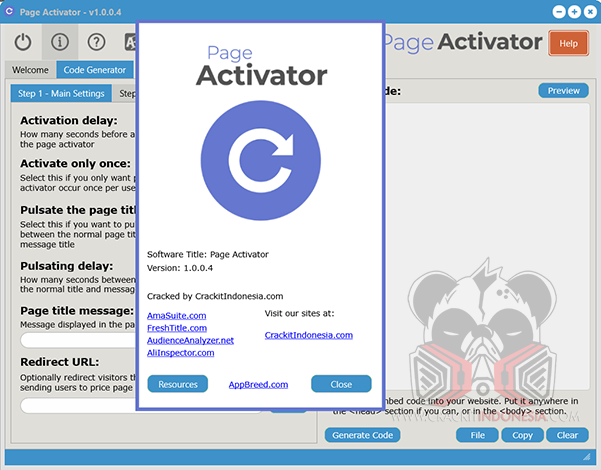
Task: Click the 'Pulsating delay:' heading
Action: tap(67, 266)
